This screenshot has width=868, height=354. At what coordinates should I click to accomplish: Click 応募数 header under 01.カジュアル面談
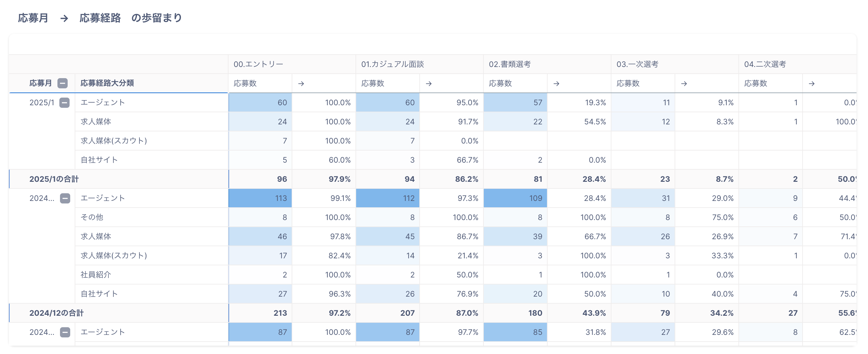[373, 84]
